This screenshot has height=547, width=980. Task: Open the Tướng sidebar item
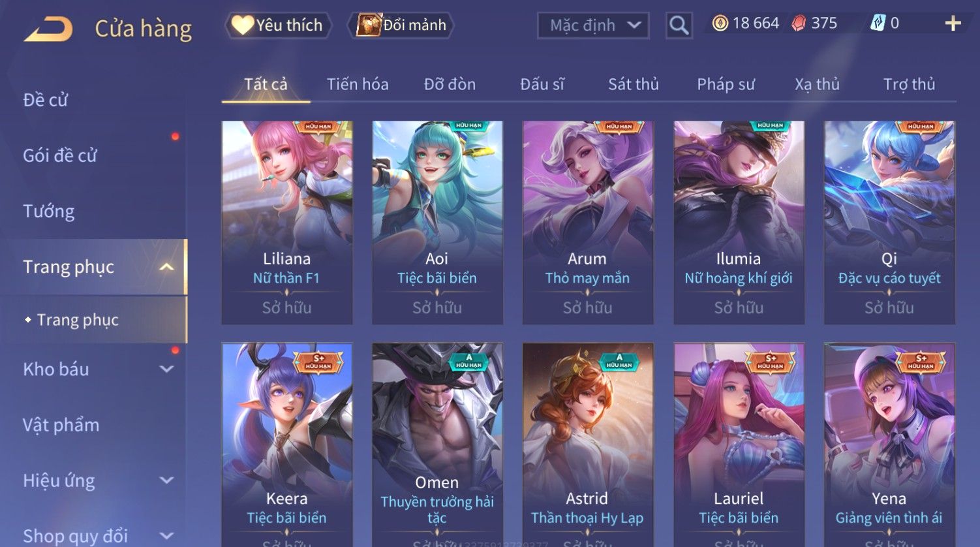[x=49, y=211]
